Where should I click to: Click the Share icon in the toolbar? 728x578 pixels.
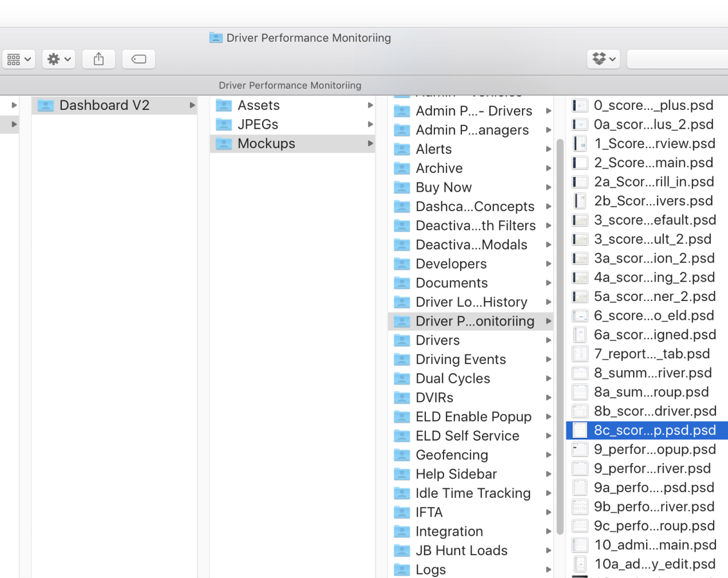(98, 59)
